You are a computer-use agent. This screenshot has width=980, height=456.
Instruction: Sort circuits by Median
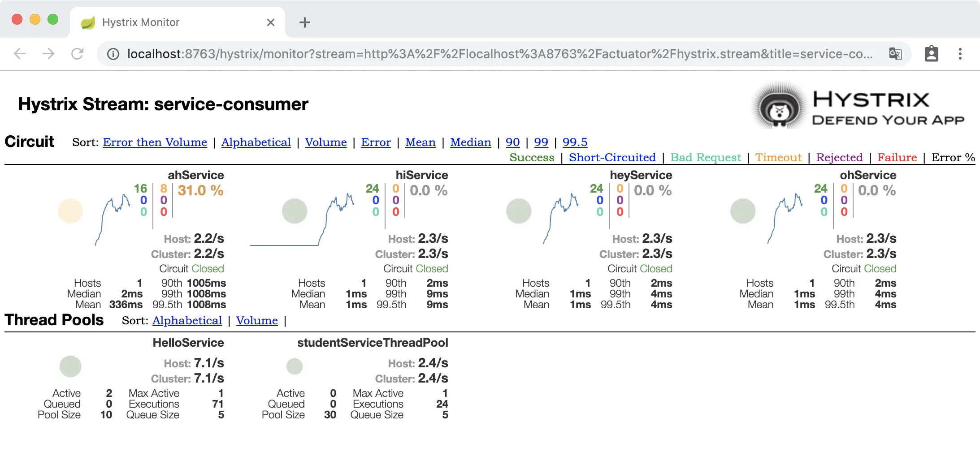[x=470, y=142]
